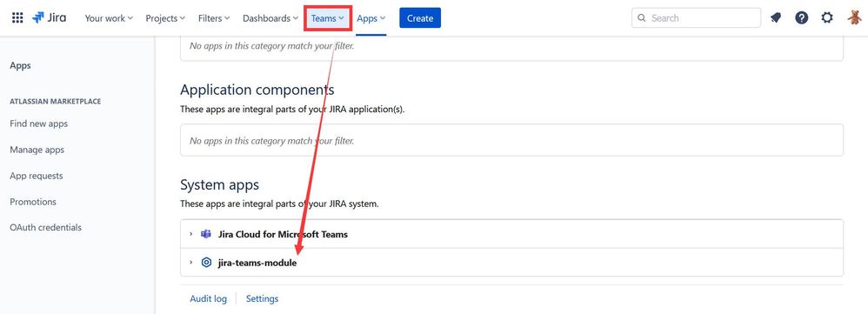The height and width of the screenshot is (314, 868).
Task: Select Jira Cloud for Microsoft Teams text
Action: [283, 234]
